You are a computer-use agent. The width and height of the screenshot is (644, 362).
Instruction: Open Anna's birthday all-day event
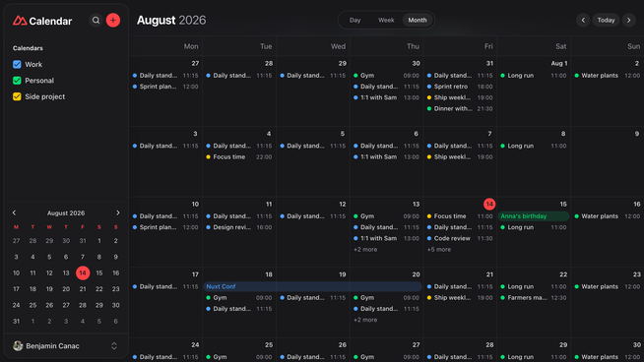534,216
